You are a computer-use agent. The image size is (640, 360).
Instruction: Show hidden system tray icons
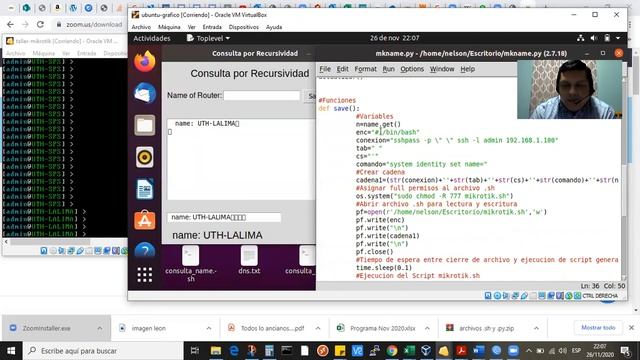529,351
